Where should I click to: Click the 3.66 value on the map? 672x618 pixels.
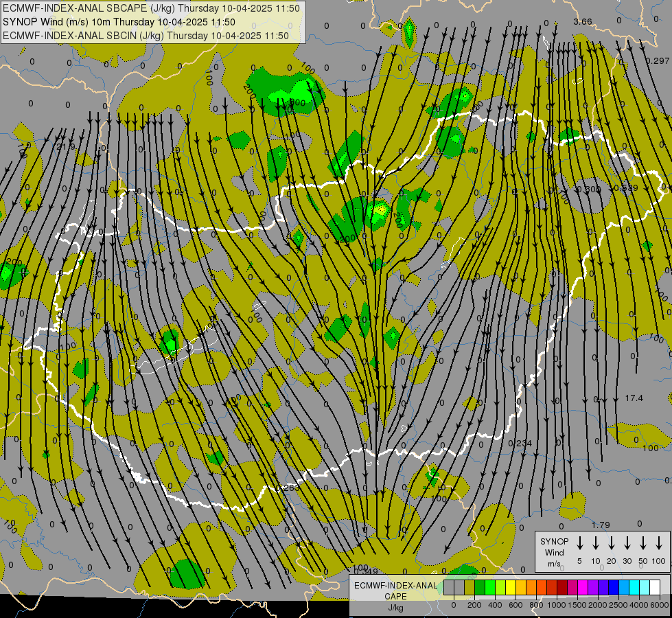(583, 21)
